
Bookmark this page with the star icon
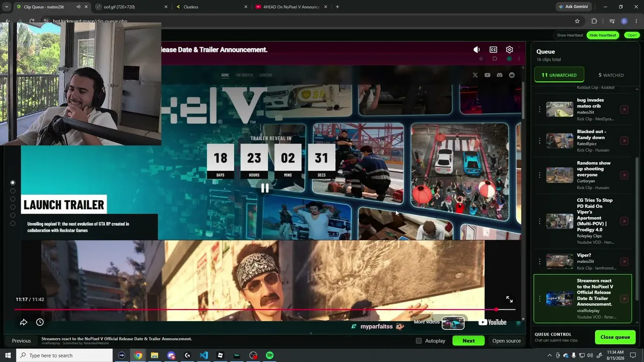click(577, 21)
